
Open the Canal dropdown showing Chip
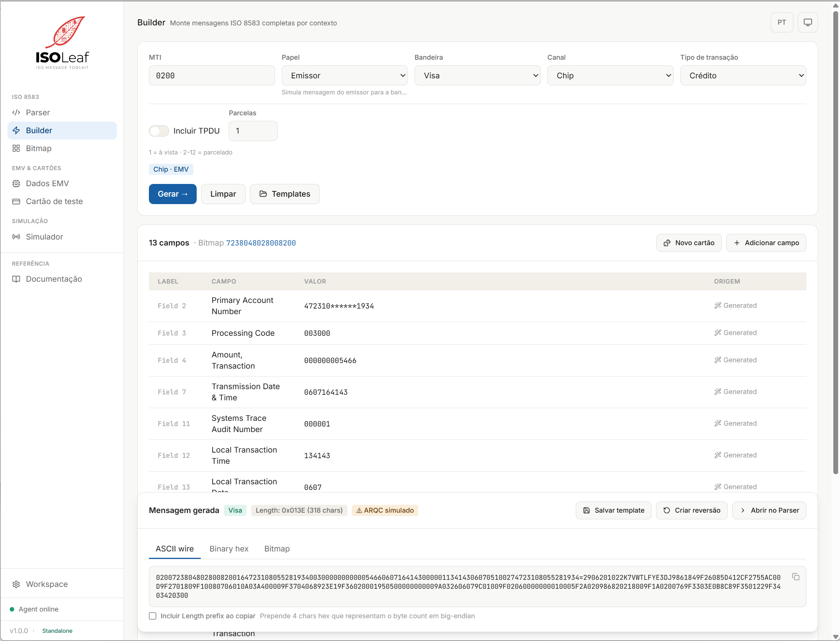[x=610, y=75]
